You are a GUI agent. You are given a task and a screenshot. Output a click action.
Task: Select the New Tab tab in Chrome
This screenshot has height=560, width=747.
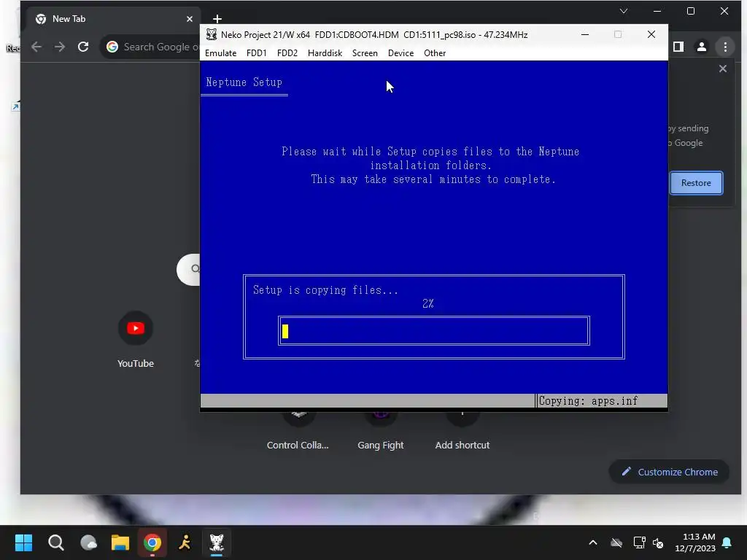coord(112,18)
